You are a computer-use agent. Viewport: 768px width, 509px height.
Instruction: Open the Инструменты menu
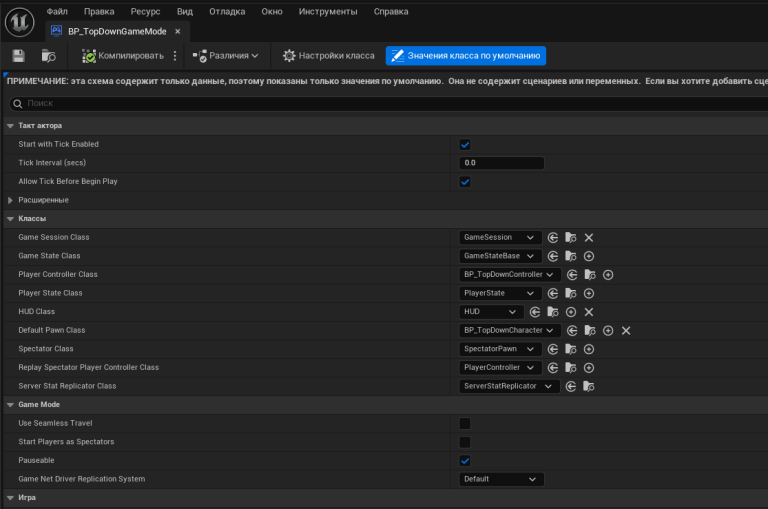tap(328, 11)
